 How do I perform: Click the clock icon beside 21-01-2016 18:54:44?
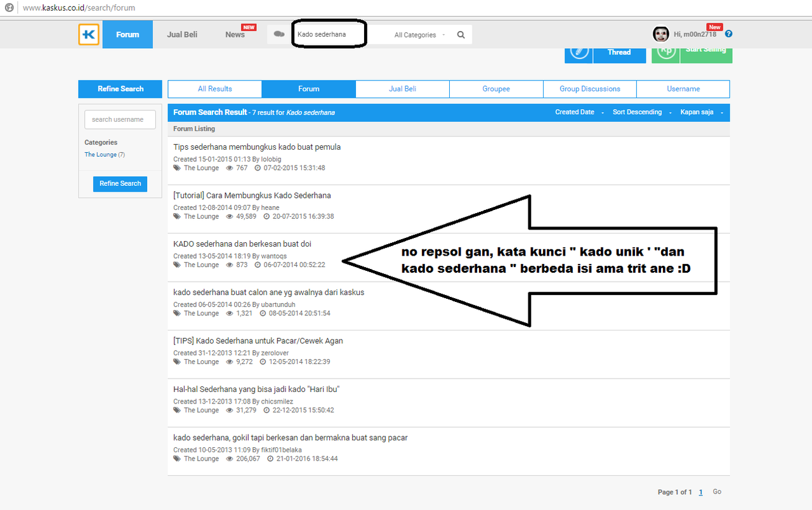(x=271, y=459)
